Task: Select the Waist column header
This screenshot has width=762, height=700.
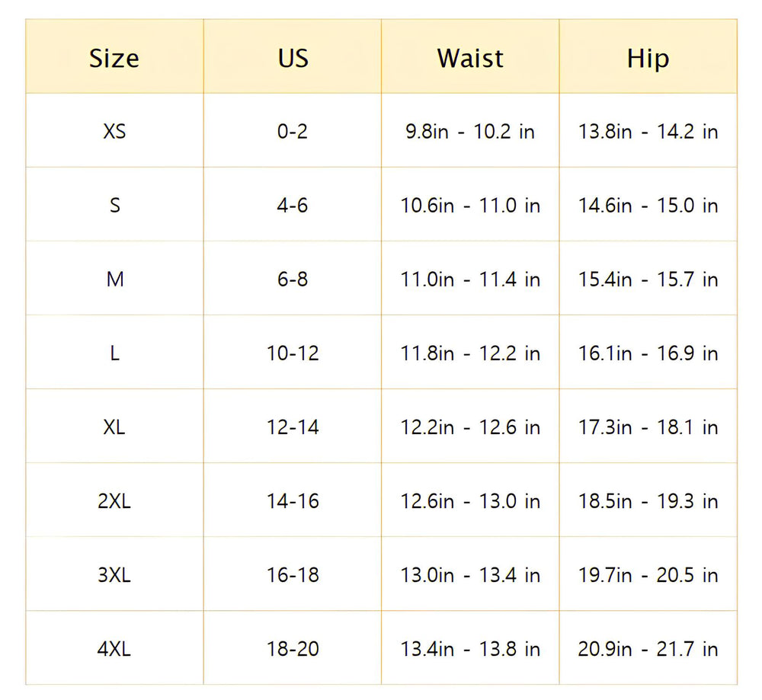Action: click(470, 59)
